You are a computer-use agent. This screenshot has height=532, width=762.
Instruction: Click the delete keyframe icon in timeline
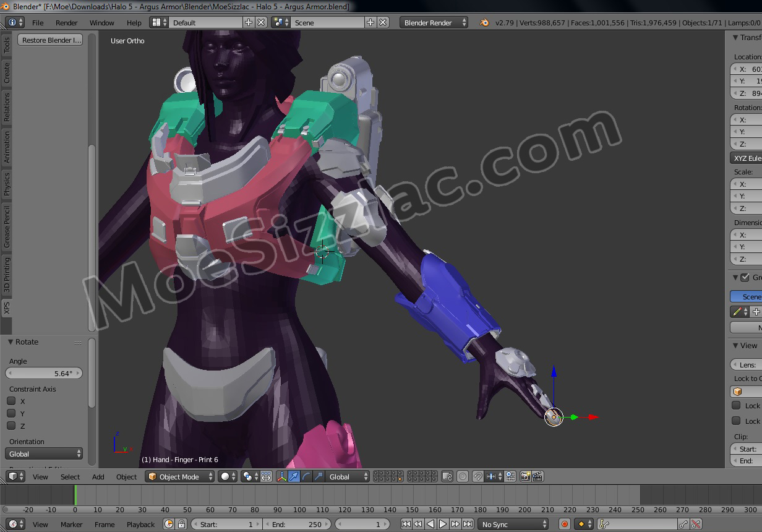click(x=696, y=524)
